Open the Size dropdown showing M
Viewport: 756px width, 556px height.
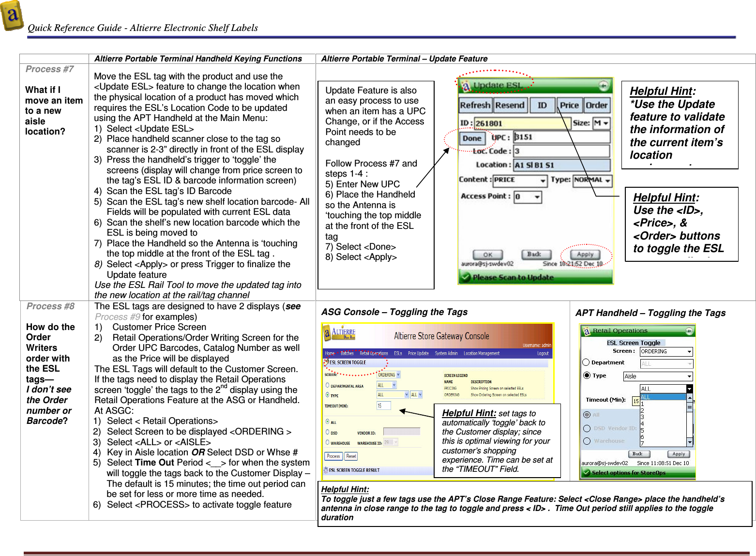click(601, 123)
